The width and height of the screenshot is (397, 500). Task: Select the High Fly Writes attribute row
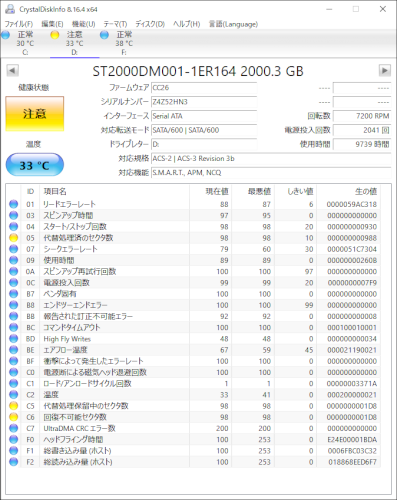(x=194, y=339)
